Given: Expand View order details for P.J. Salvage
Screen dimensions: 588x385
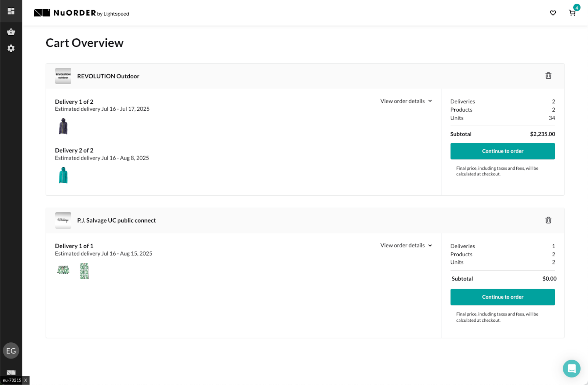Looking at the screenshot, I should click(x=405, y=245).
